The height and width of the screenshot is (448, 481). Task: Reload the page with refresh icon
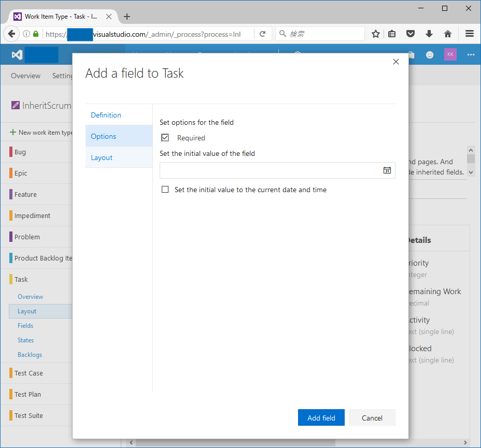(263, 34)
